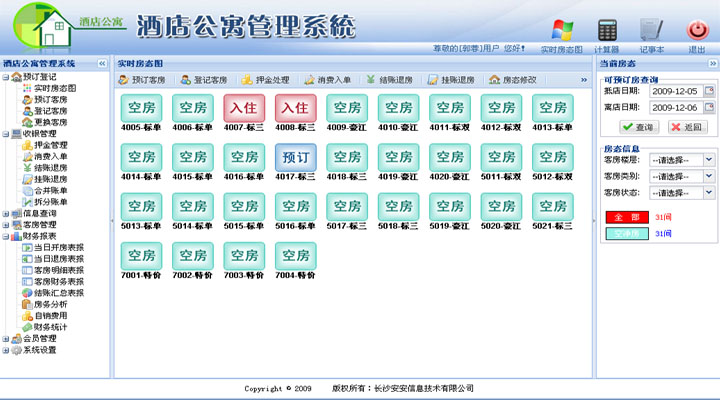Screen dimensions: 720x400
Task: Open 更换客房 in the sidebar tree
Action: pyautogui.click(x=51, y=122)
